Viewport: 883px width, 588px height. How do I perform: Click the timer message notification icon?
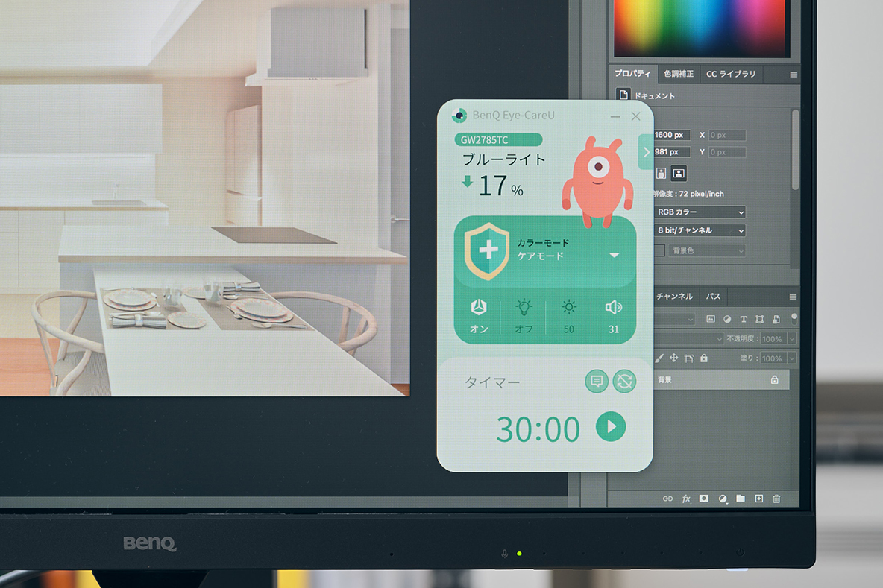(x=596, y=382)
